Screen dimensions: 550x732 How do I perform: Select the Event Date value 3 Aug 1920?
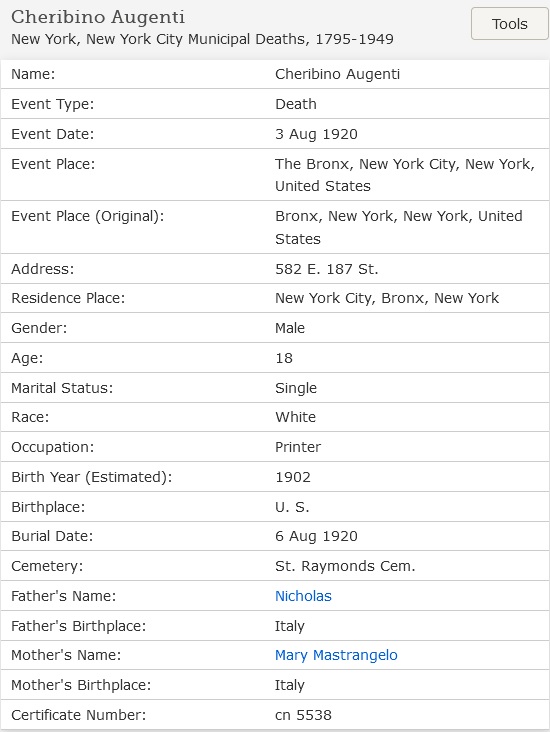(316, 134)
